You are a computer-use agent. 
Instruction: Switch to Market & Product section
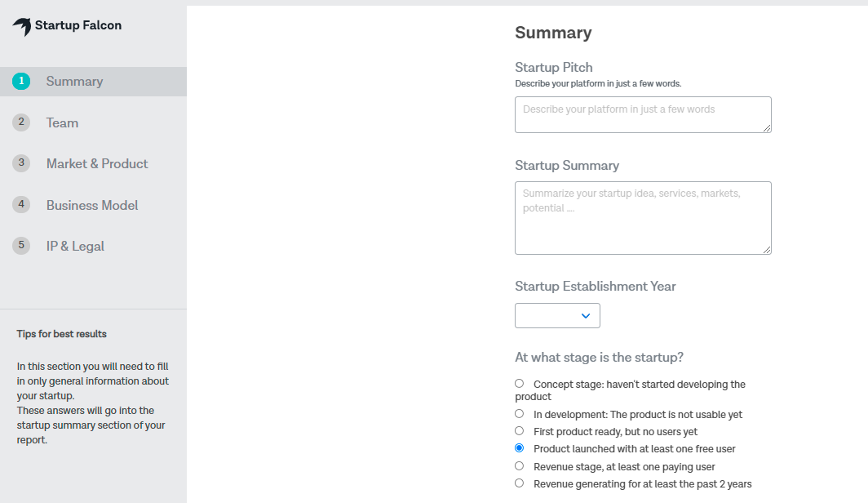(x=97, y=162)
